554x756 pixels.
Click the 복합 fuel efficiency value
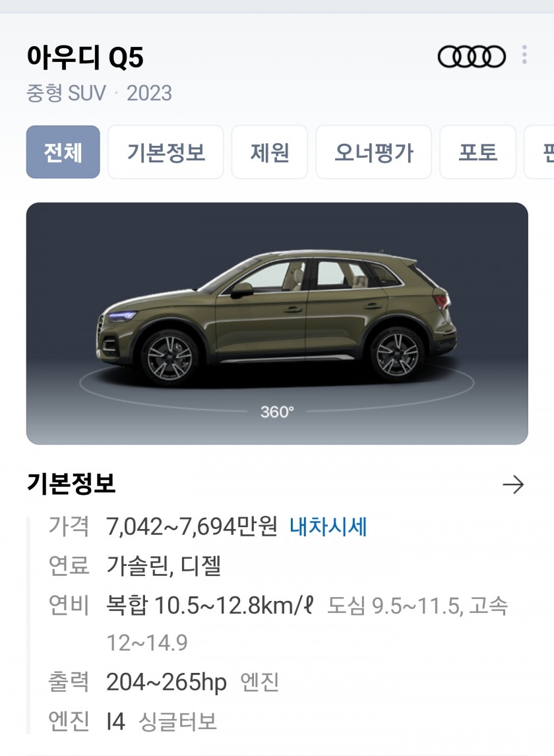pyautogui.click(x=210, y=605)
